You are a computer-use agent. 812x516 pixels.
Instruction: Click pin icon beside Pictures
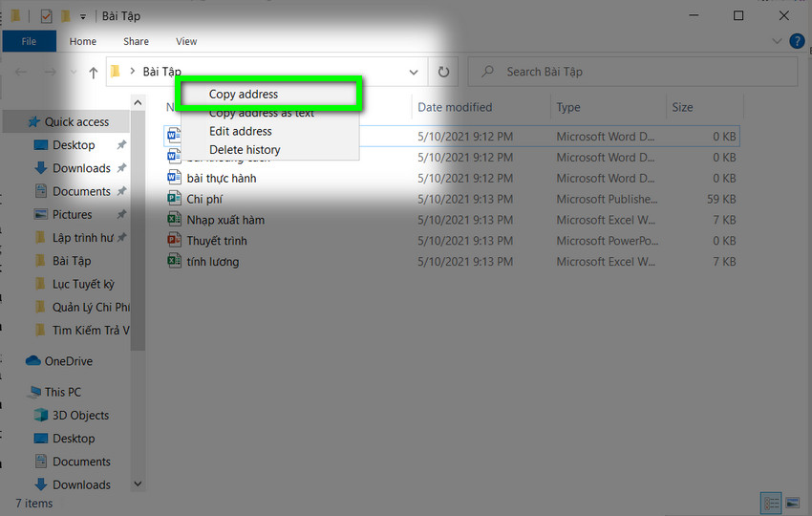[x=121, y=214]
